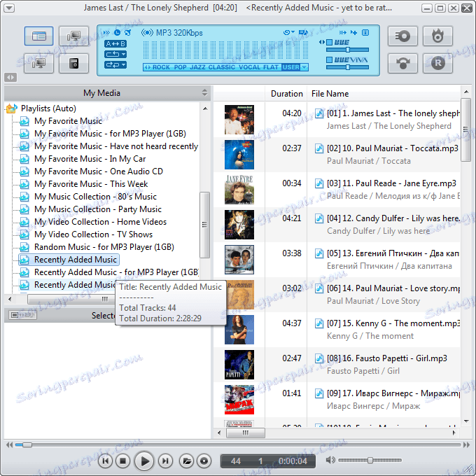The width and height of the screenshot is (476, 476).
Task: Adjust the BBE ViVA level slider
Action: (348, 67)
